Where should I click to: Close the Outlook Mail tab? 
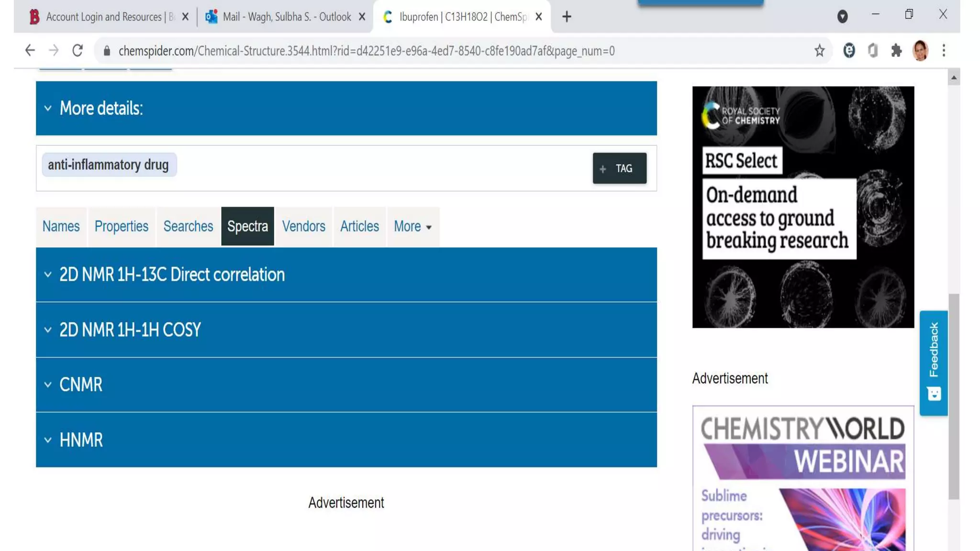point(362,17)
